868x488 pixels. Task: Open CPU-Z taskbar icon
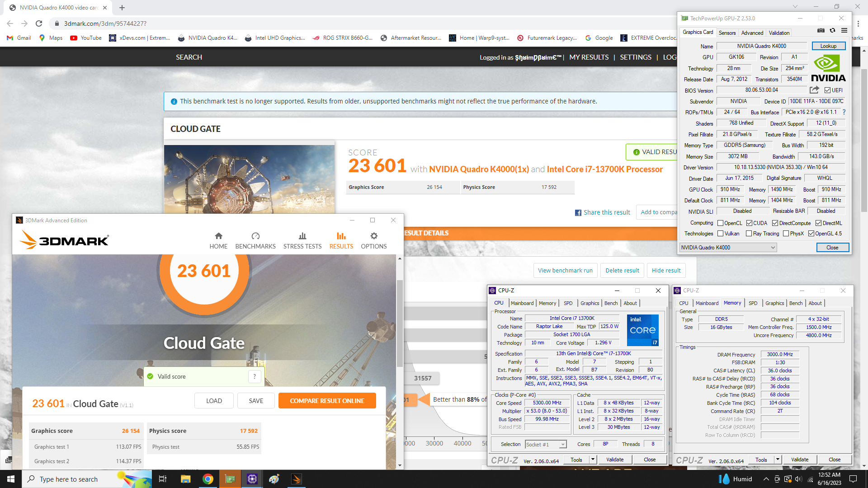[x=252, y=479]
